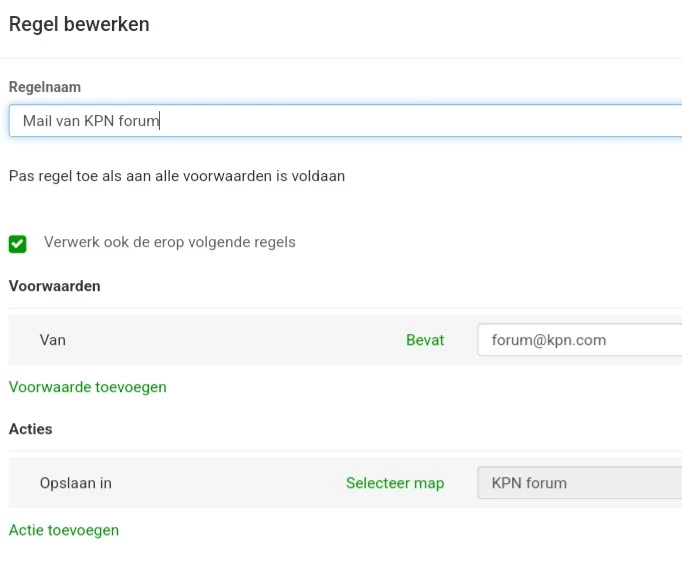The height and width of the screenshot is (562, 682).
Task: Click the 'Regel bewerken' heading
Action: coord(79,24)
